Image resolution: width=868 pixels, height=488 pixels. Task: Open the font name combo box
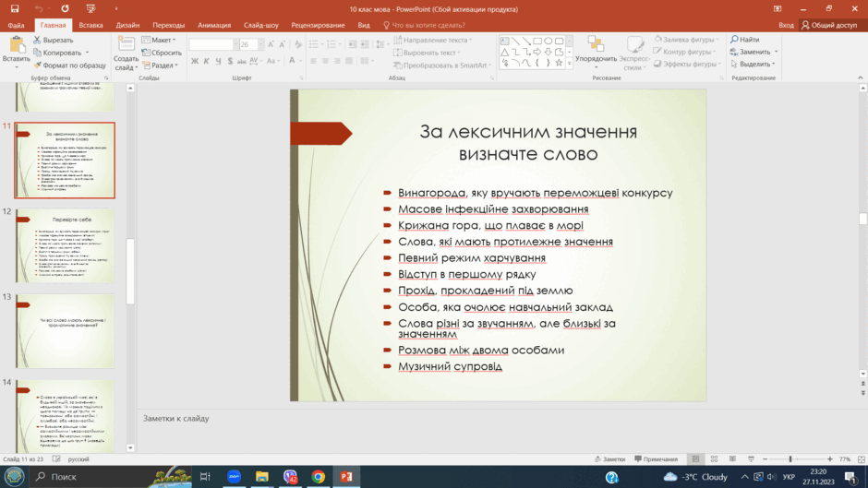(x=214, y=44)
